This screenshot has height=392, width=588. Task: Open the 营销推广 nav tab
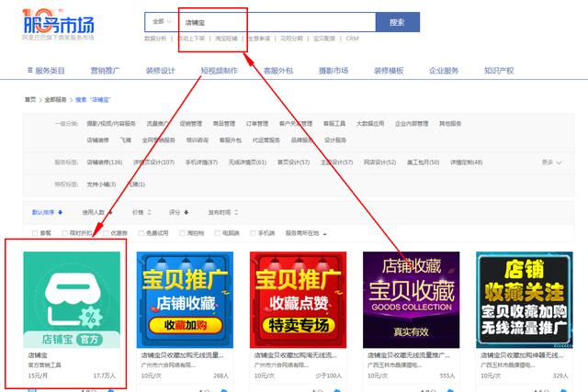pos(105,71)
